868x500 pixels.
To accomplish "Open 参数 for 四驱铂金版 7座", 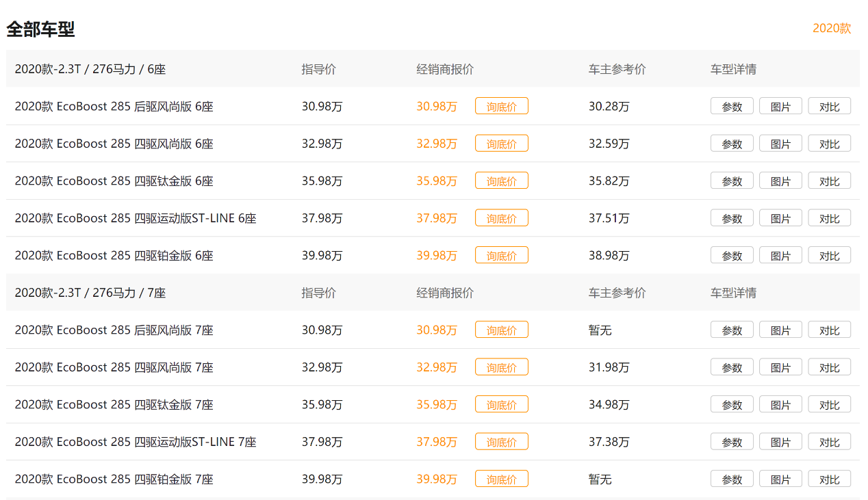I will tap(732, 479).
